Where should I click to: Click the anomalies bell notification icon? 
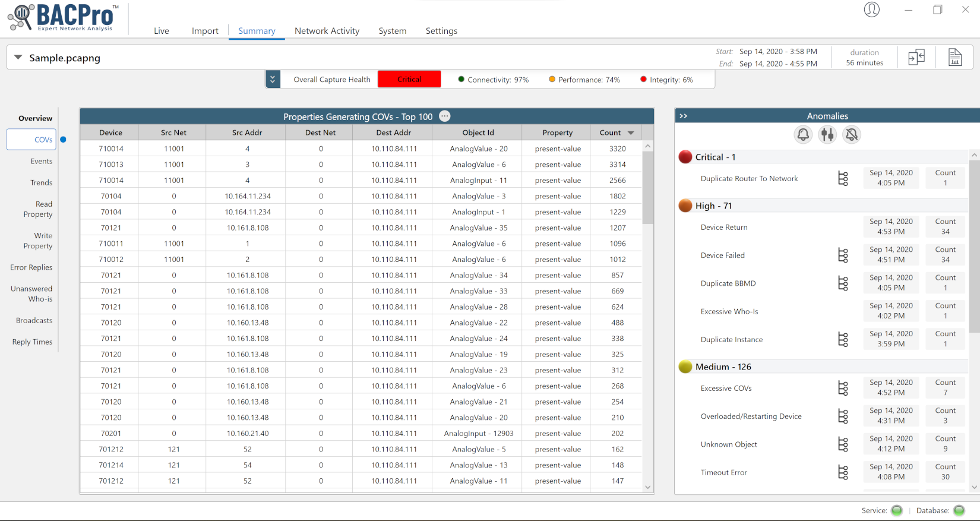click(x=803, y=135)
